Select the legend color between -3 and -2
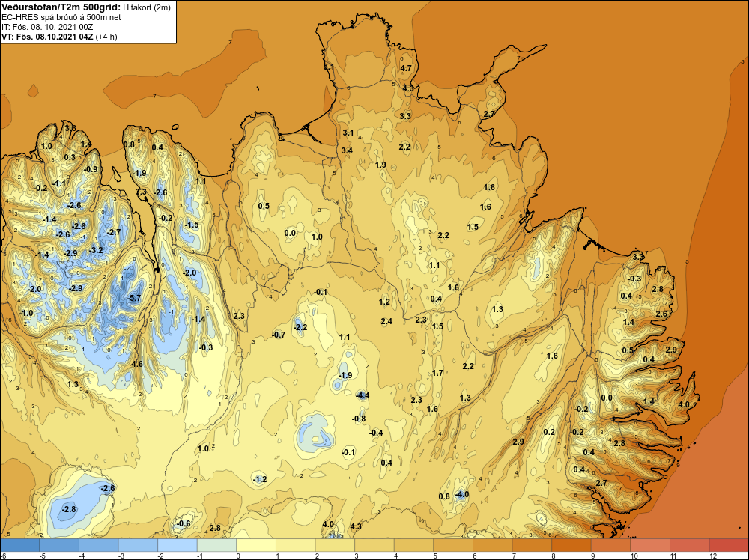 tap(138, 545)
